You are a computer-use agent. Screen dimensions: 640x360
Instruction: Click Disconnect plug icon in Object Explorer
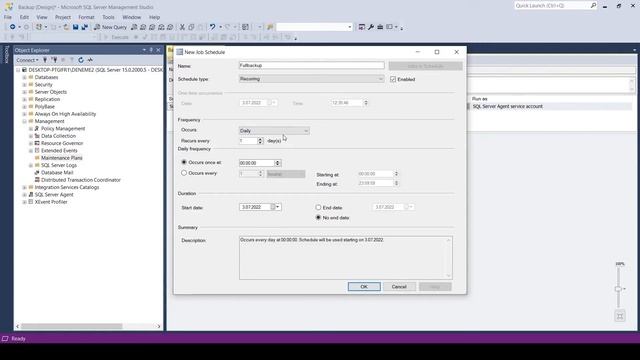tap(54, 60)
